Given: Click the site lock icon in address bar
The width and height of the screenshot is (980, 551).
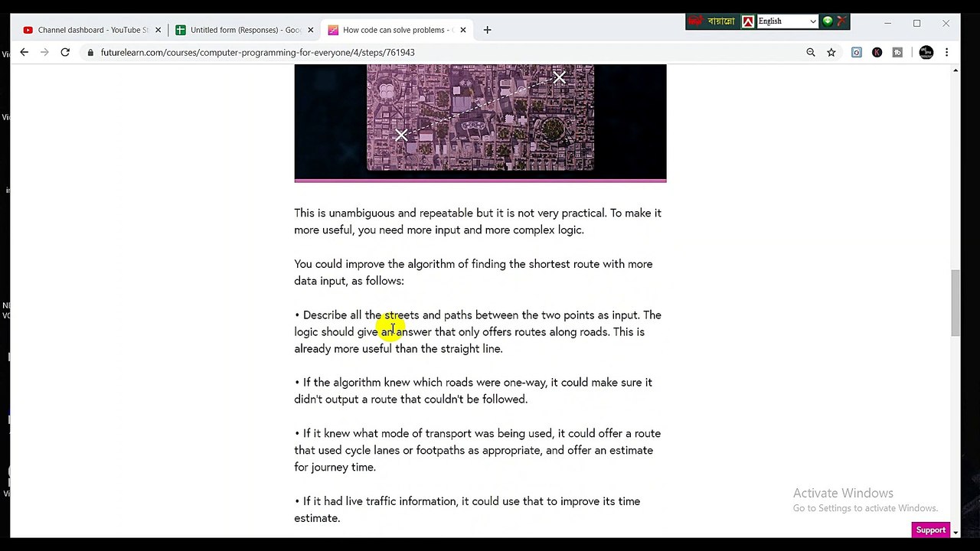Looking at the screenshot, I should coord(91,53).
